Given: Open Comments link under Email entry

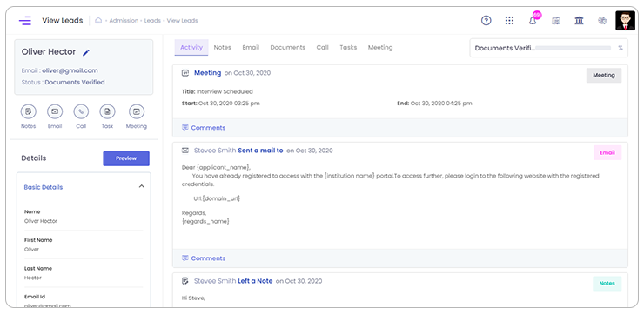Looking at the screenshot, I should pyautogui.click(x=208, y=258).
